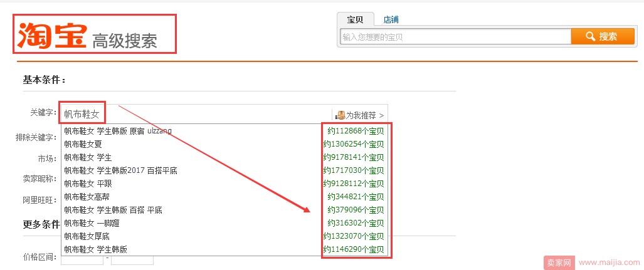Click the count 约9128112个宝贝
The height and width of the screenshot is (270, 644).
[354, 184]
